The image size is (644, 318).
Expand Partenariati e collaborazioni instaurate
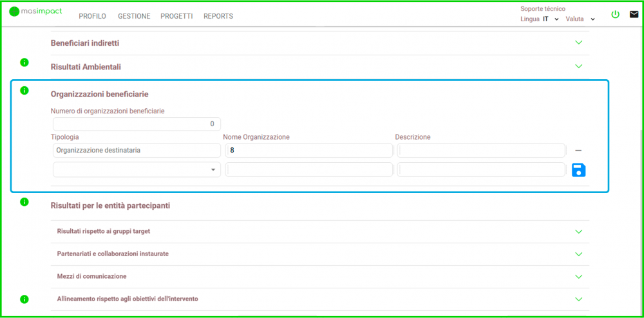pyautogui.click(x=578, y=254)
